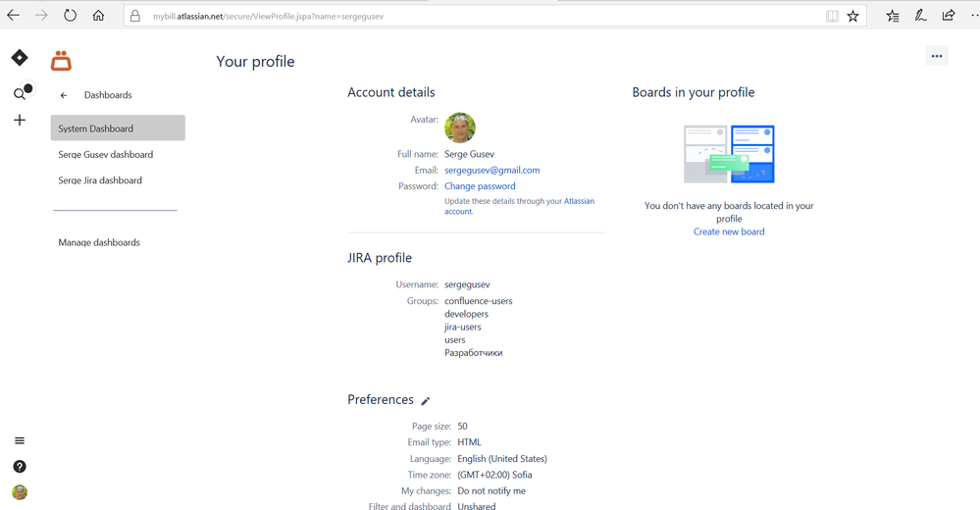Click Do not notify me value

(x=491, y=490)
